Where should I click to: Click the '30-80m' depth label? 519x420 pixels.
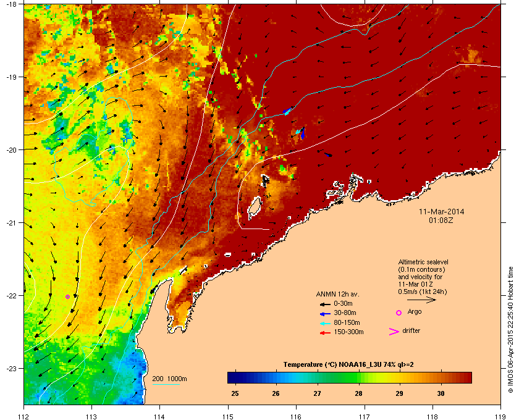[345, 313]
